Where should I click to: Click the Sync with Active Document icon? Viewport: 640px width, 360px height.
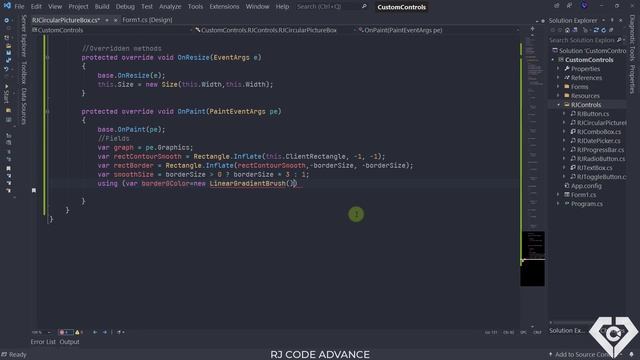596,30
